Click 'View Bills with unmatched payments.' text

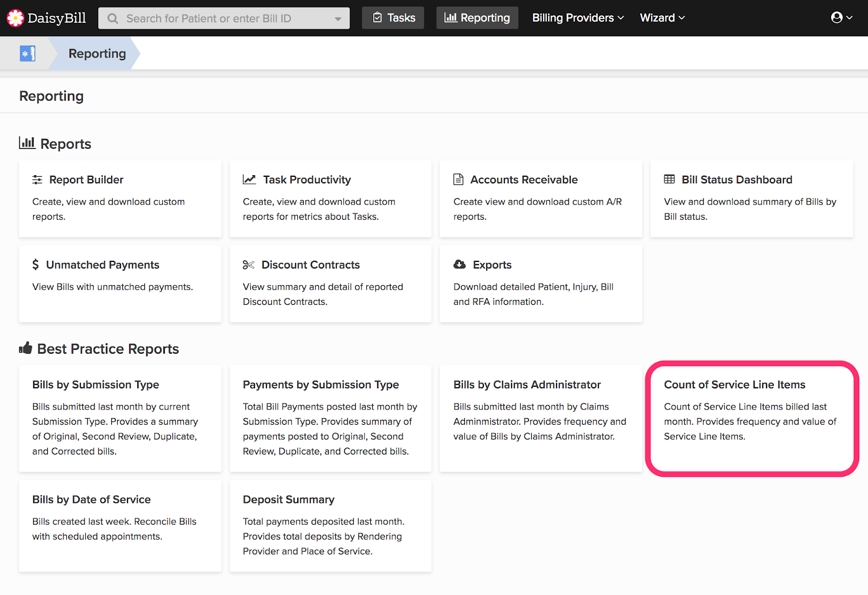pos(112,287)
